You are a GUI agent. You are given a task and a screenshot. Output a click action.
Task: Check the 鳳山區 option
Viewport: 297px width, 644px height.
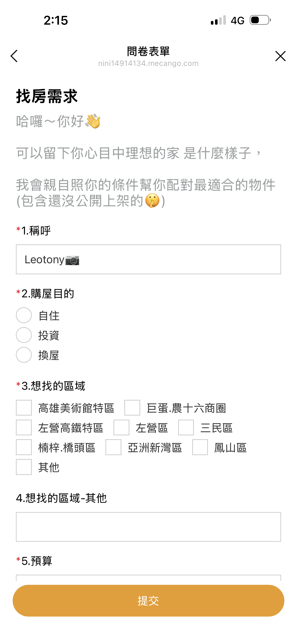200,447
